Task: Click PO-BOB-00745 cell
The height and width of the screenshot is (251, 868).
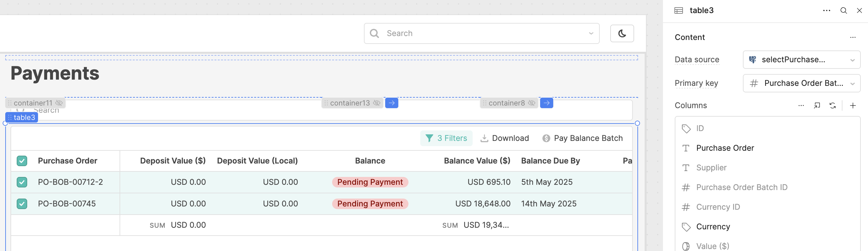Action: pyautogui.click(x=67, y=204)
